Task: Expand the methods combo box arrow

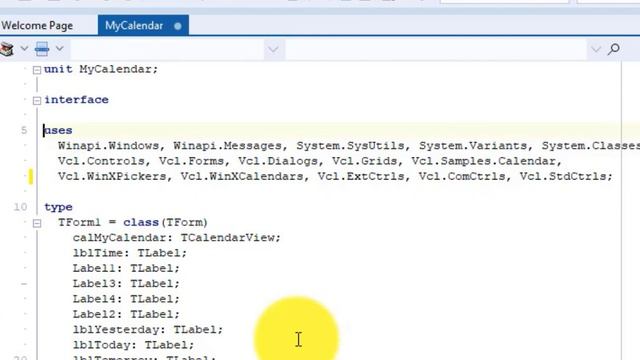Action: pos(596,50)
